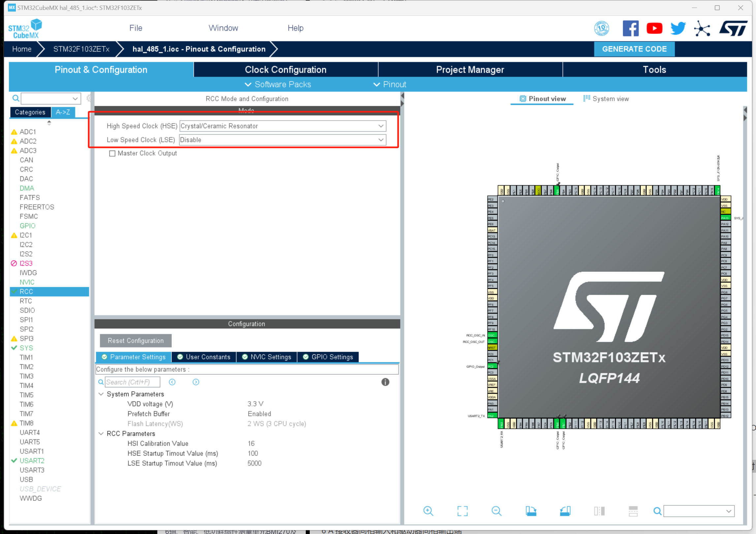Open the parameter info icon

coord(385,382)
